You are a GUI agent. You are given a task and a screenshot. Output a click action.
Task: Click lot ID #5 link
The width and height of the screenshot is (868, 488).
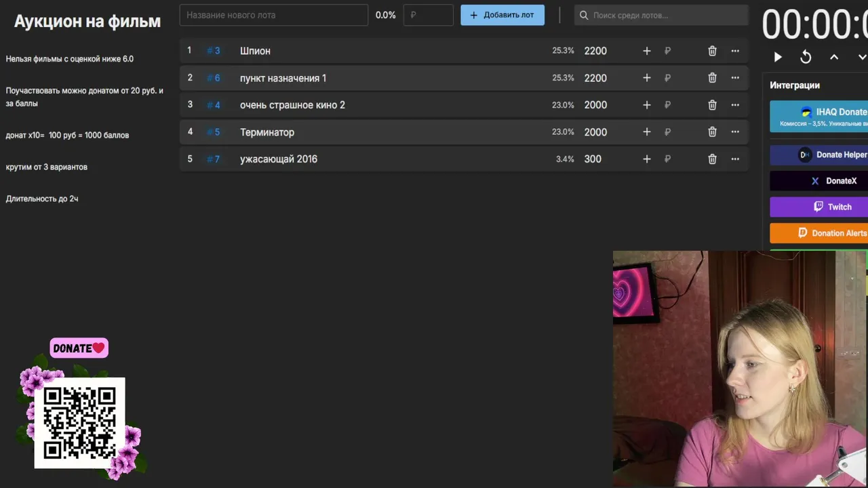[214, 132]
